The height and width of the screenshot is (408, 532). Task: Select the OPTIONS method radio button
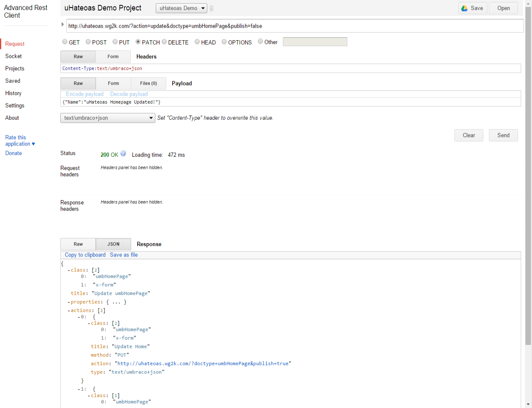click(x=224, y=42)
